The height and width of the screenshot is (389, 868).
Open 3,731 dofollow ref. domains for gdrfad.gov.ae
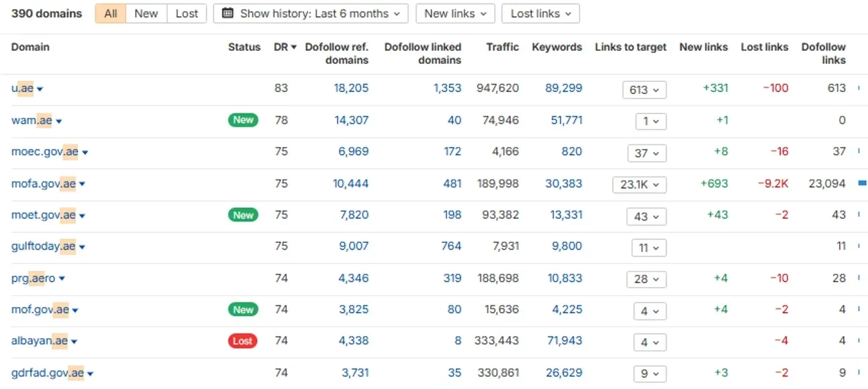tap(354, 373)
